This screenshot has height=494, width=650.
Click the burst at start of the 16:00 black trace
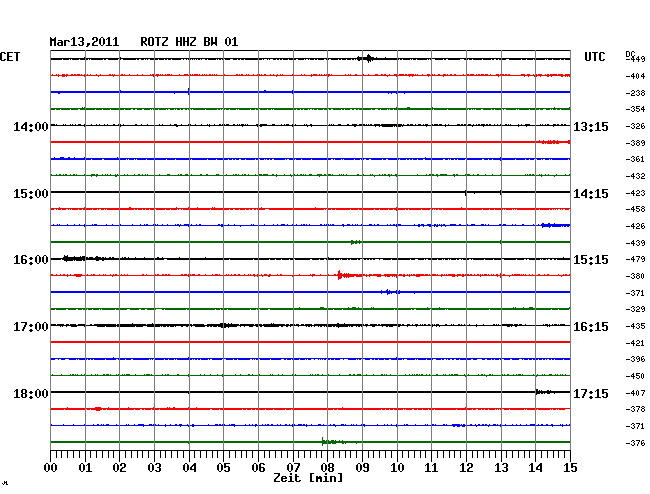click(83, 259)
